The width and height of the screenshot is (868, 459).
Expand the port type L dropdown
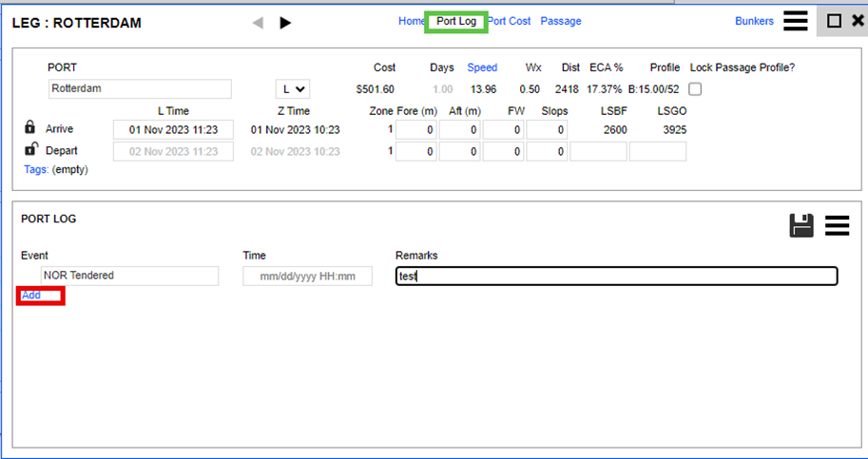(293, 88)
